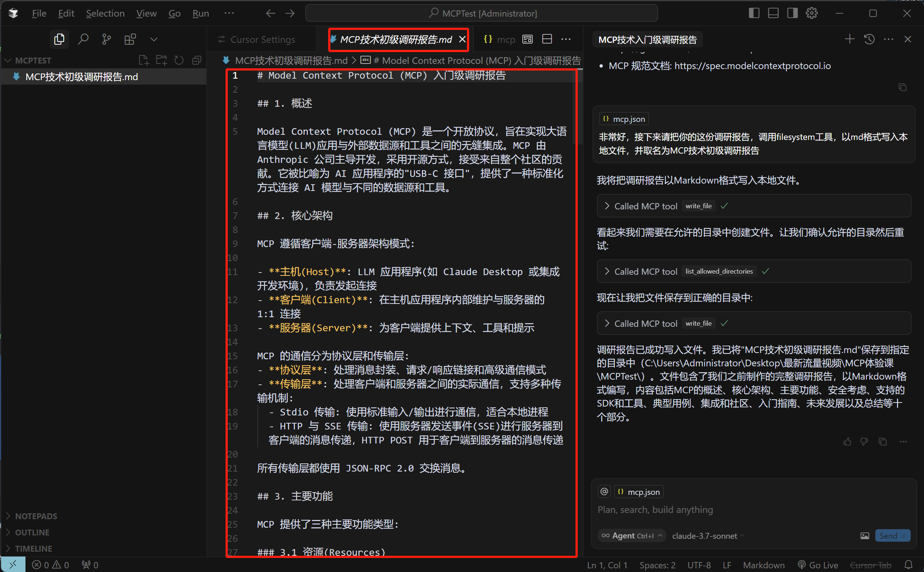Switch to the mcp.json editor tab

tap(499, 40)
